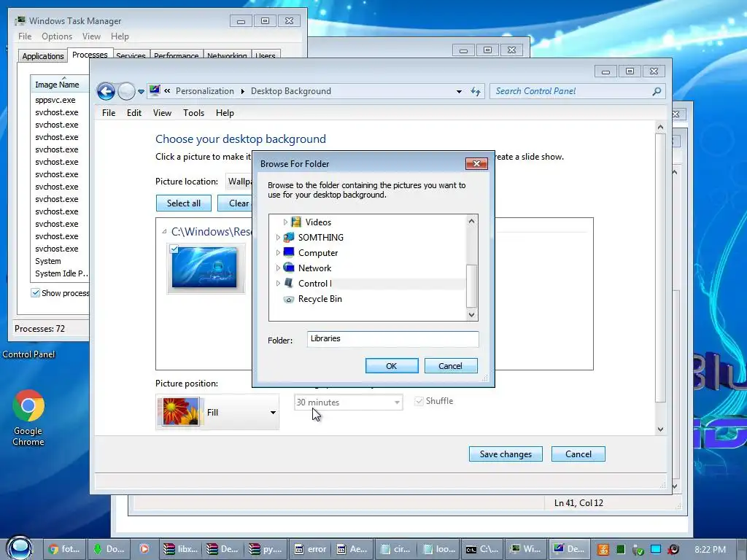Viewport: 747px width, 560px height.
Task: Click Personalization in the breadcrumb path
Action: coord(205,91)
